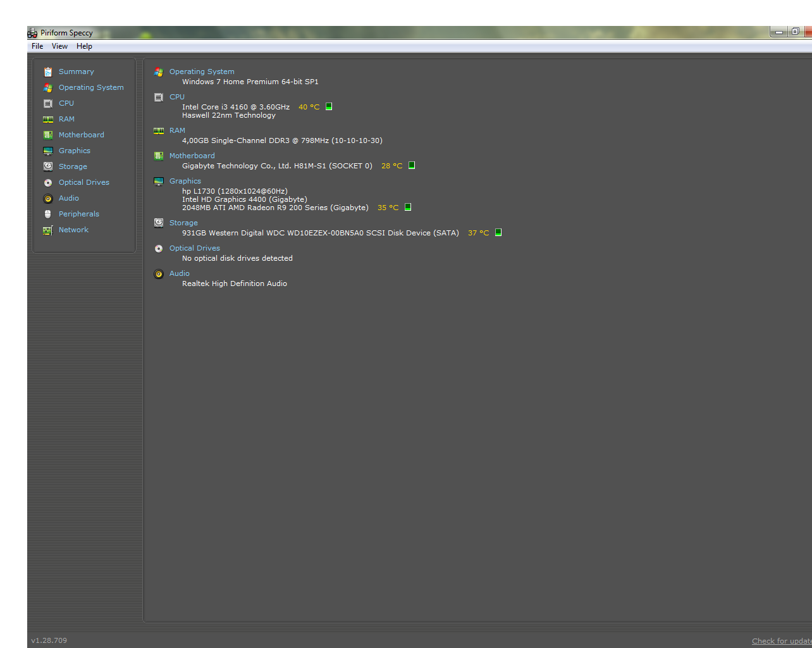The width and height of the screenshot is (812, 648).
Task: Go to Operating System section in sidebar
Action: (x=91, y=87)
